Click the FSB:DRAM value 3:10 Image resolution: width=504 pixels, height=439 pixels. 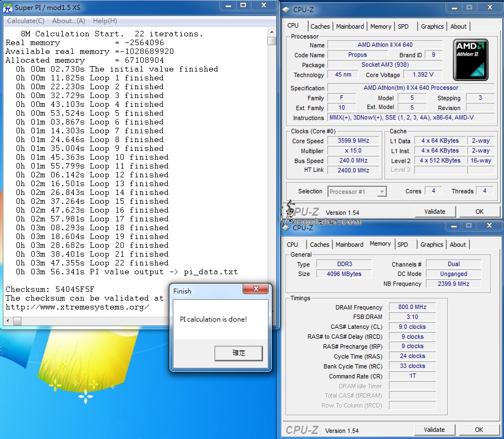(413, 317)
